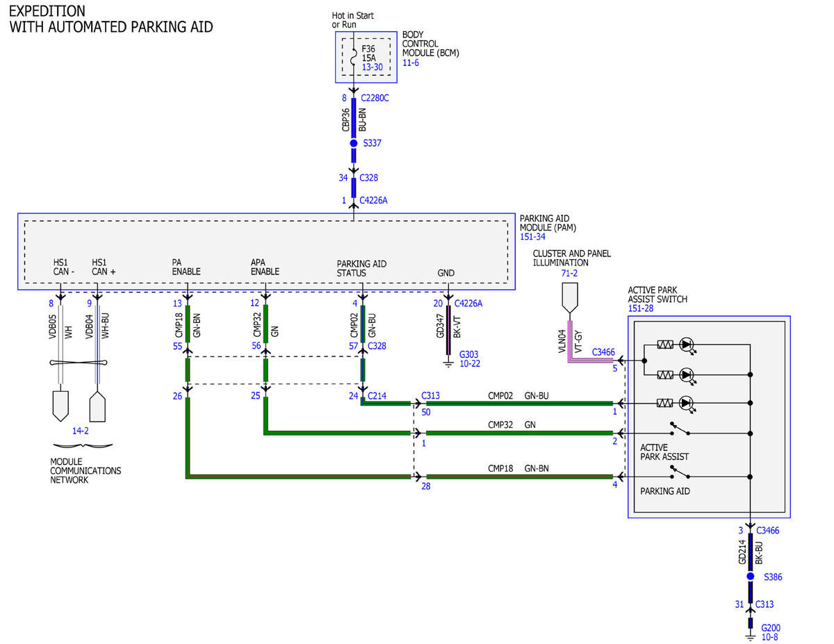Click C328 connector label beside pin 57

(x=377, y=345)
